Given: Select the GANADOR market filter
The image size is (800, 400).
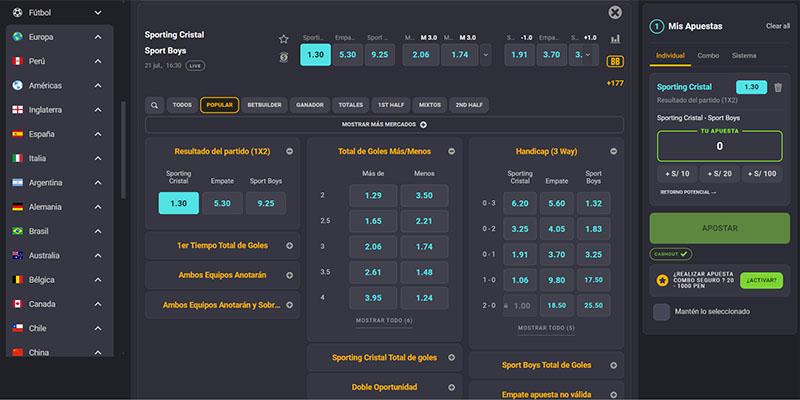Looking at the screenshot, I should pos(310,105).
